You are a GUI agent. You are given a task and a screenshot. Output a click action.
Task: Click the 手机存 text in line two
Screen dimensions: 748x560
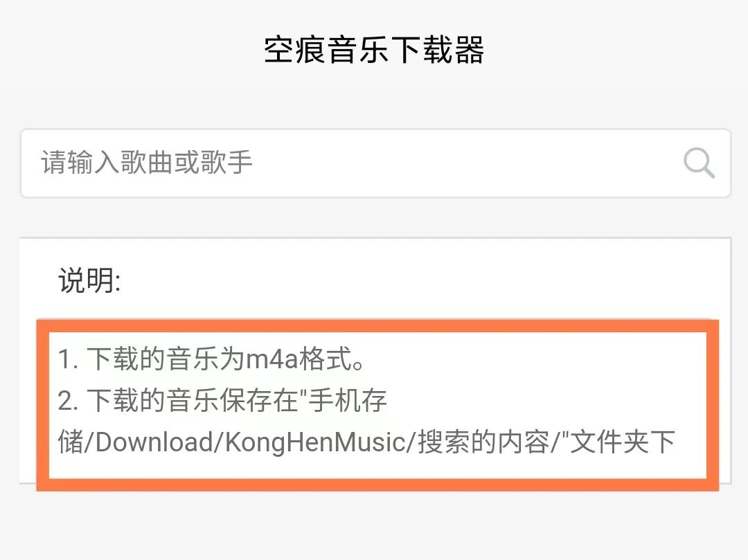(348, 400)
